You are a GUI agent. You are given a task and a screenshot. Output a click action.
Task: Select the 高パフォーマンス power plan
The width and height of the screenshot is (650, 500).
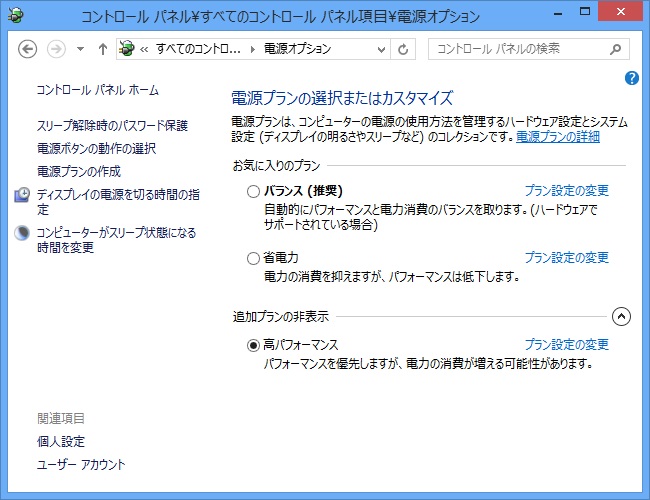253,345
